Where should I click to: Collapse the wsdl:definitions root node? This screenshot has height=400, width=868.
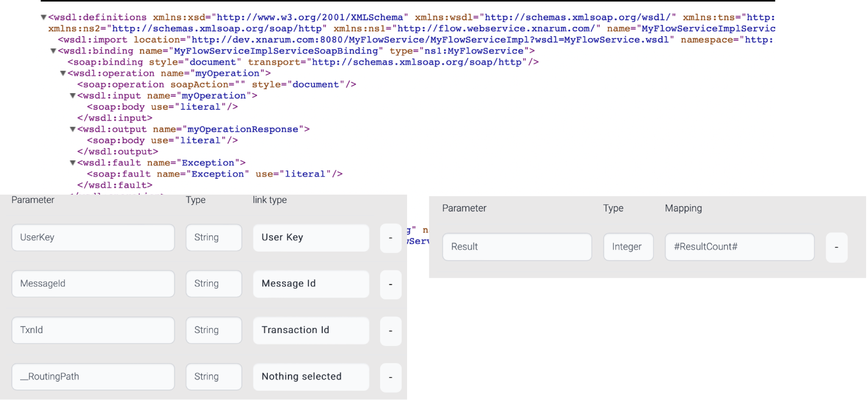(x=43, y=17)
